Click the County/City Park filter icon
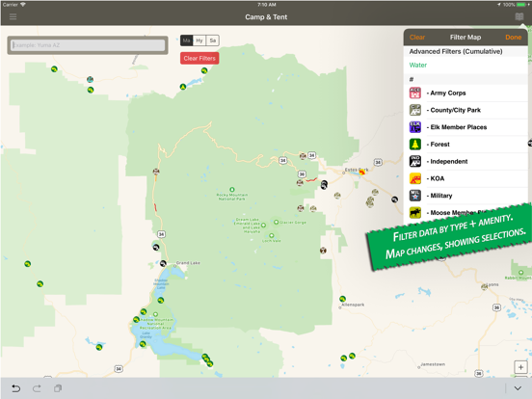The width and height of the screenshot is (532, 399). point(415,110)
